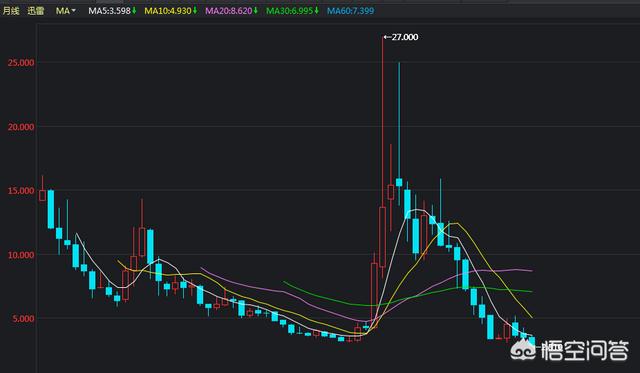This screenshot has height=373, width=640.
Task: Click the 5.000 price axis label
Action: [x=23, y=318]
